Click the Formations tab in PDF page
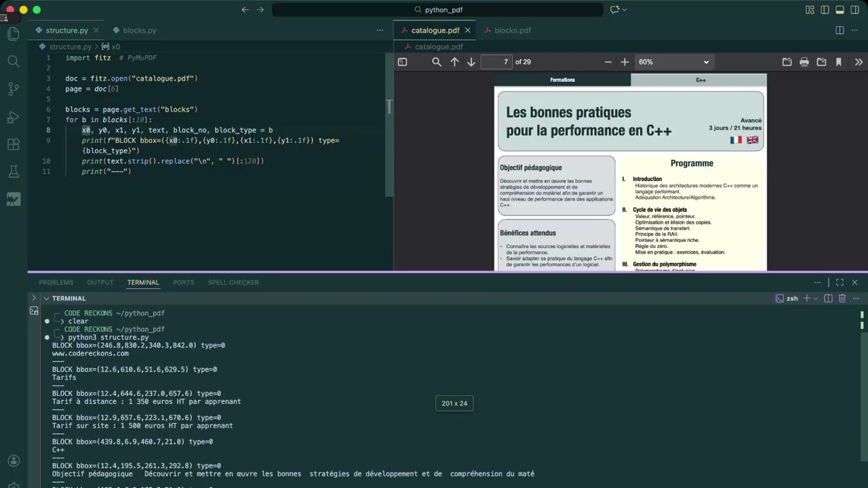This screenshot has height=488, width=868. coord(562,80)
